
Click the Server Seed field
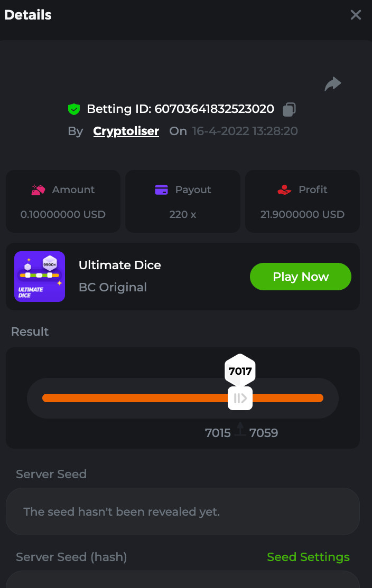(x=182, y=511)
